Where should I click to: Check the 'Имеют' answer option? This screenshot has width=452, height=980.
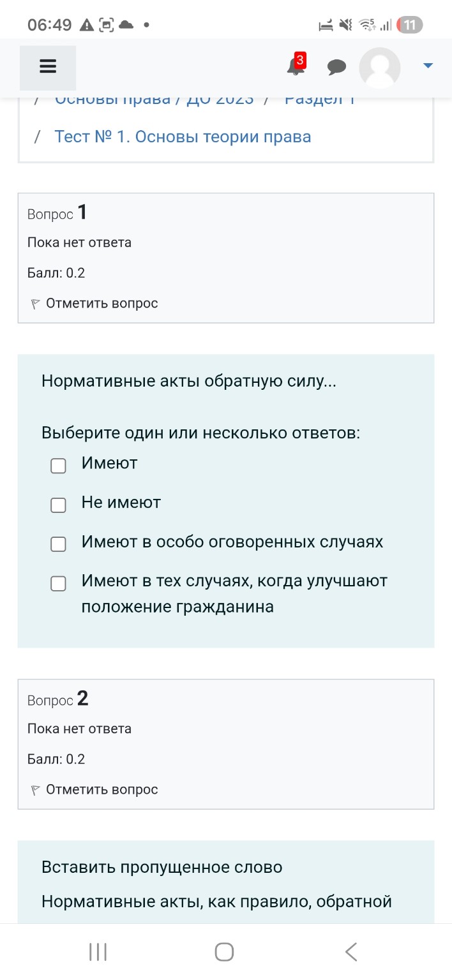(x=58, y=466)
